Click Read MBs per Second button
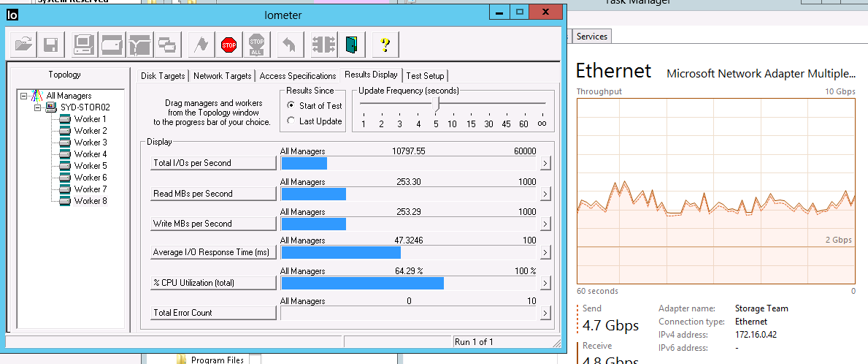This screenshot has width=868, height=364. click(x=214, y=194)
